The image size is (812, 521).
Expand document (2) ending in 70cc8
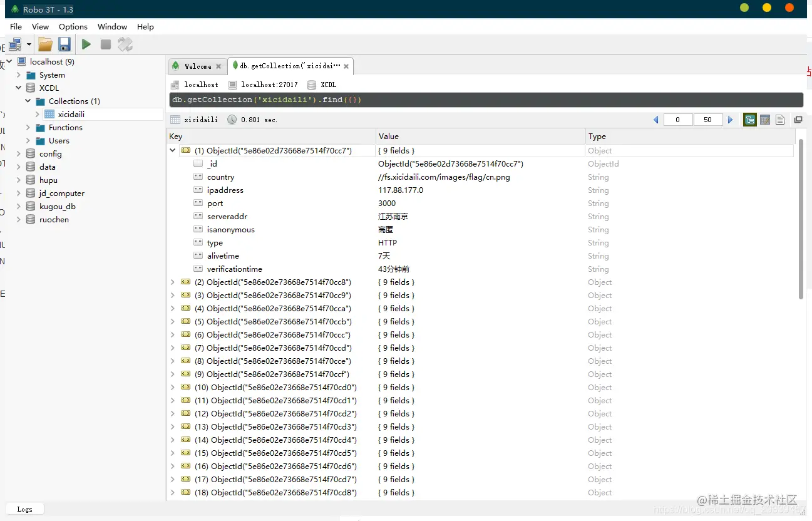pyautogui.click(x=172, y=282)
